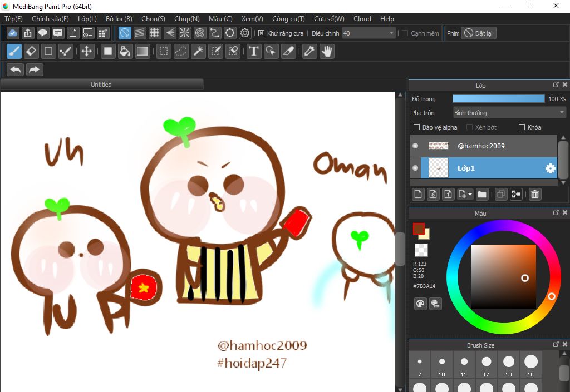This screenshot has width=570, height=392.
Task: Close the Lớp panel
Action: click(x=565, y=85)
